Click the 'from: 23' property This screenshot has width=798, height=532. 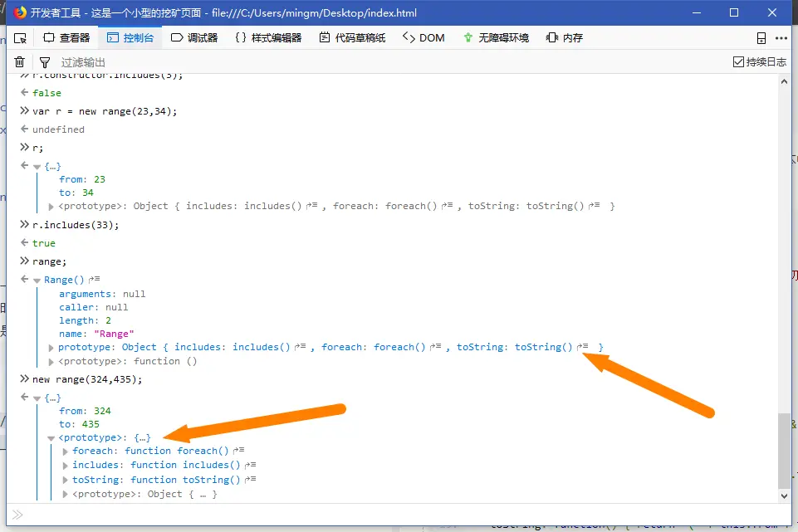(x=82, y=179)
